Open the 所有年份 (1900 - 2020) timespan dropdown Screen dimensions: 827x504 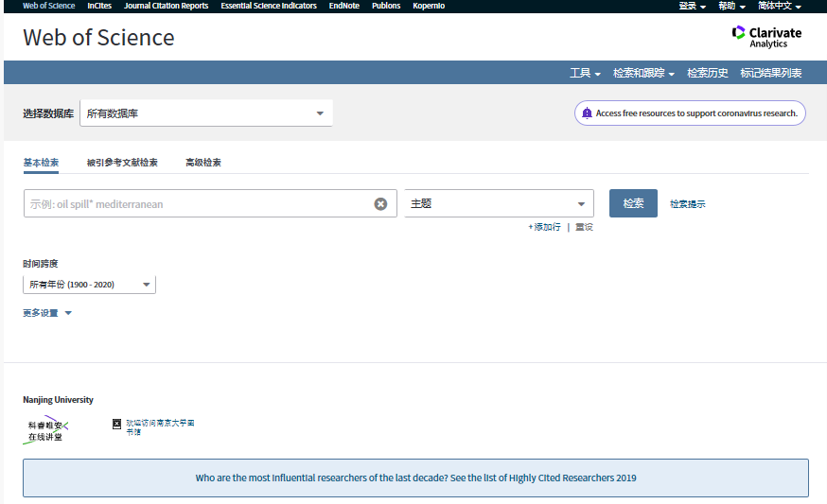click(89, 285)
